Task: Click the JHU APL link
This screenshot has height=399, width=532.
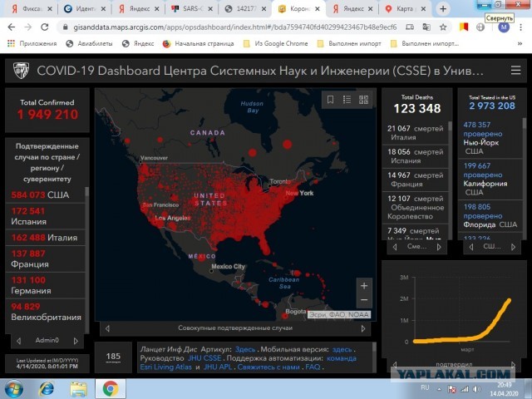Action: pos(218,367)
